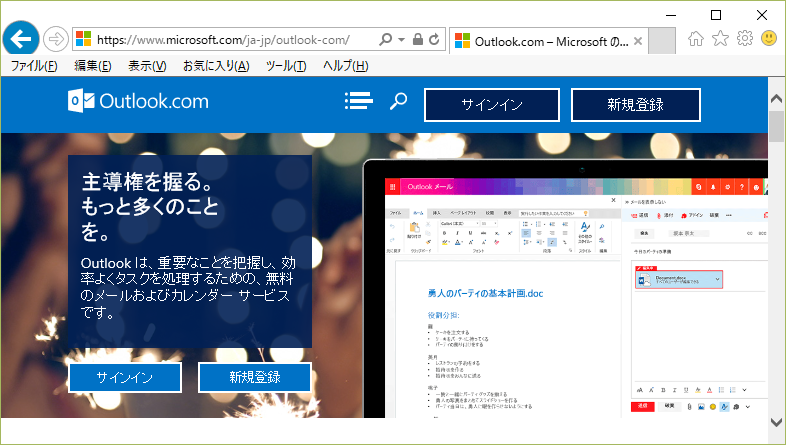The height and width of the screenshot is (445, 786).
Task: Go back with the browser Back arrow
Action: point(21,39)
